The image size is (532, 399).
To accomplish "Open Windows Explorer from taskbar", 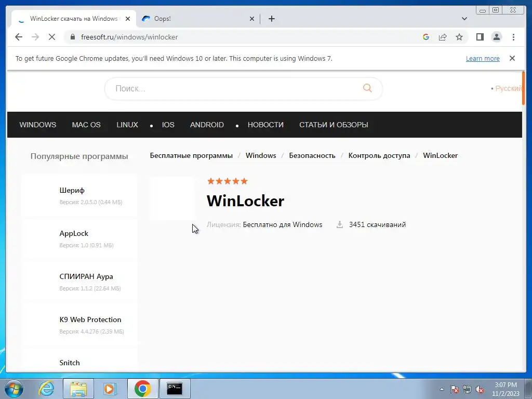I will pyautogui.click(x=78, y=389).
